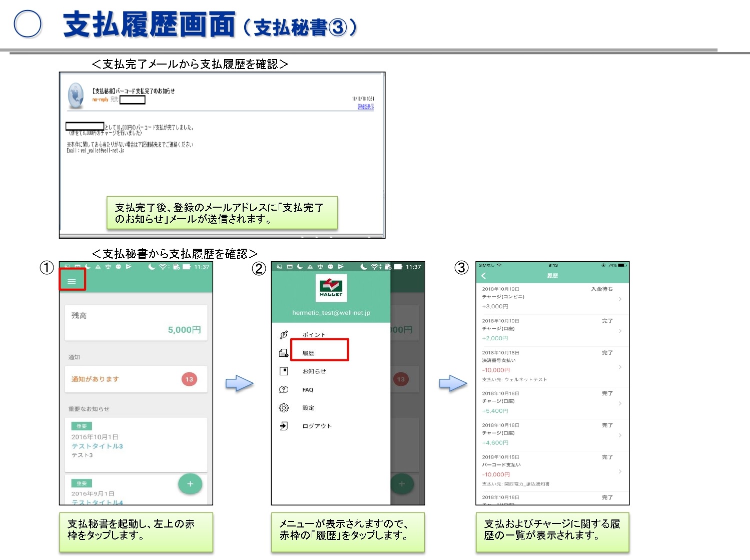Click the email subject バーコード支払完了のお知らせ
This screenshot has width=750, height=560.
coord(133,91)
